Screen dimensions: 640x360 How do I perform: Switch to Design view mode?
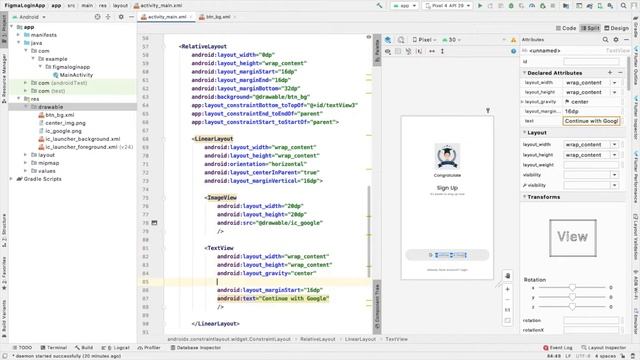[x=616, y=28]
